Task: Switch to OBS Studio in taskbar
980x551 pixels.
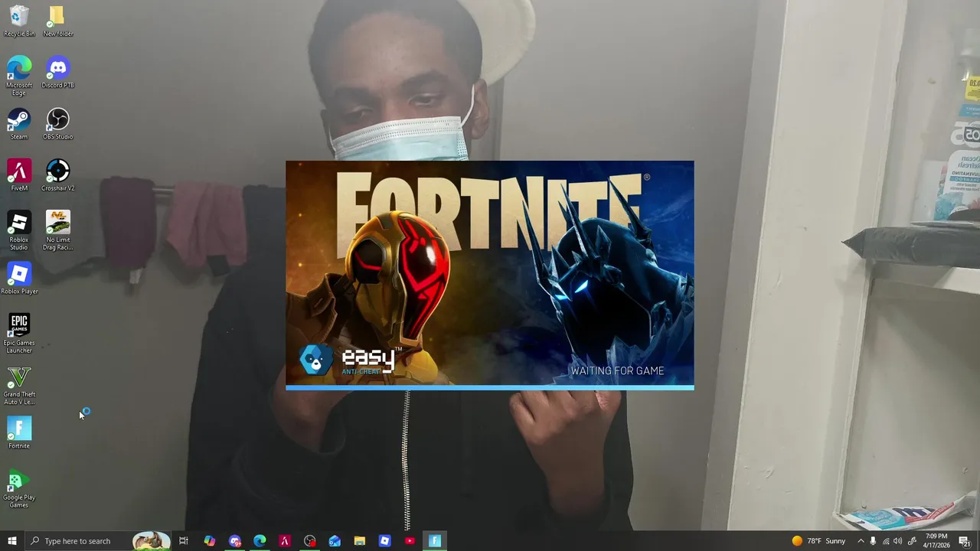Action: point(309,541)
